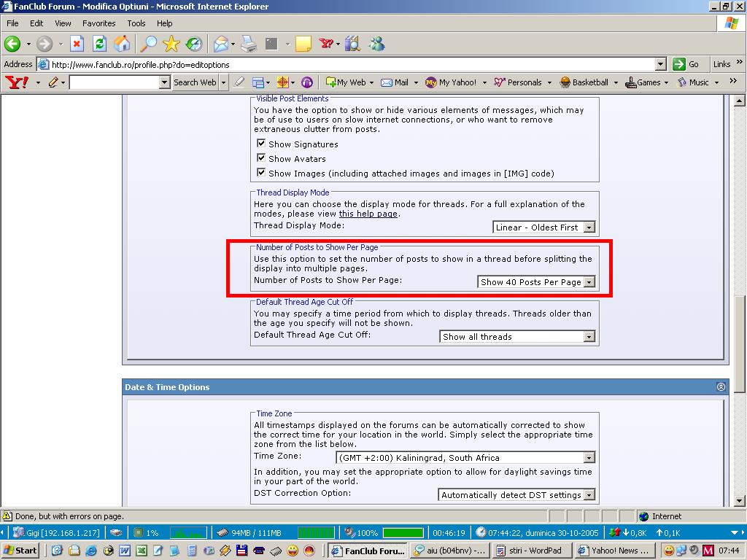Click the Print icon in toolbar
The height and width of the screenshot is (560, 747).
pyautogui.click(x=249, y=44)
